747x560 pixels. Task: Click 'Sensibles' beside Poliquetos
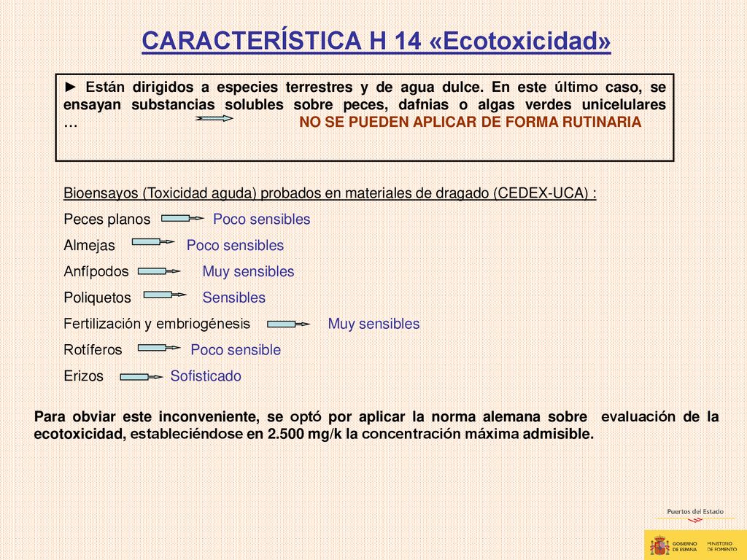point(234,297)
